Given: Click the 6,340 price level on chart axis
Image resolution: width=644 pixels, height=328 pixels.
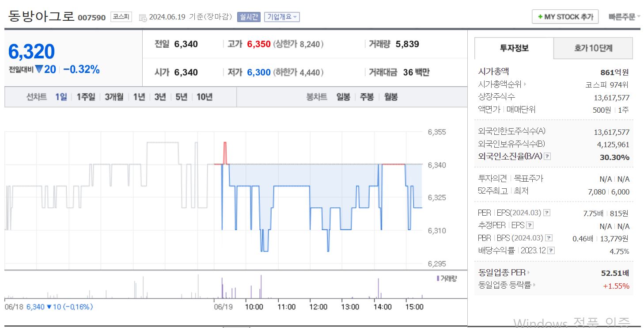Looking at the screenshot, I should click(x=437, y=165).
